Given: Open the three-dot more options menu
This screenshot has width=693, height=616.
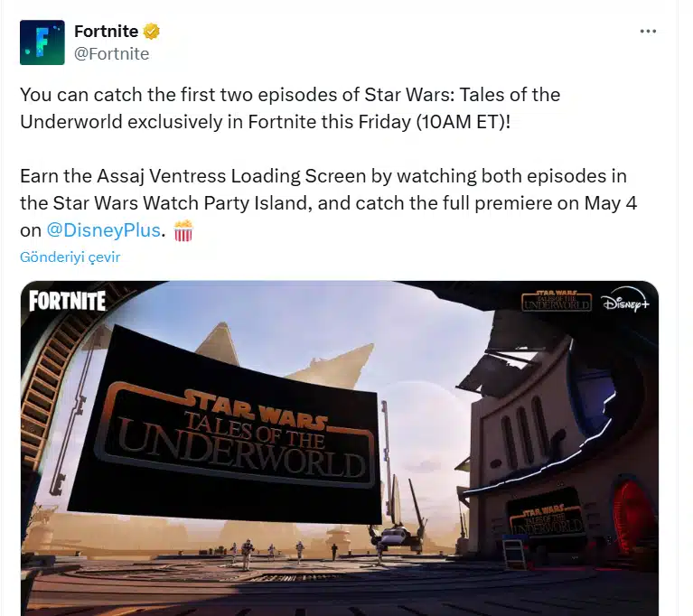Looking at the screenshot, I should [648, 32].
